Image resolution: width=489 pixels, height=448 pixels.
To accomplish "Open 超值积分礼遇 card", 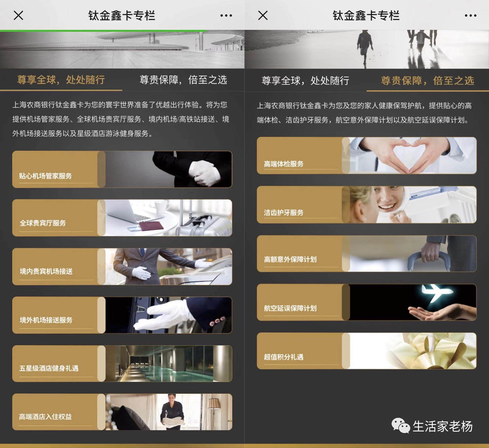I will (x=367, y=351).
